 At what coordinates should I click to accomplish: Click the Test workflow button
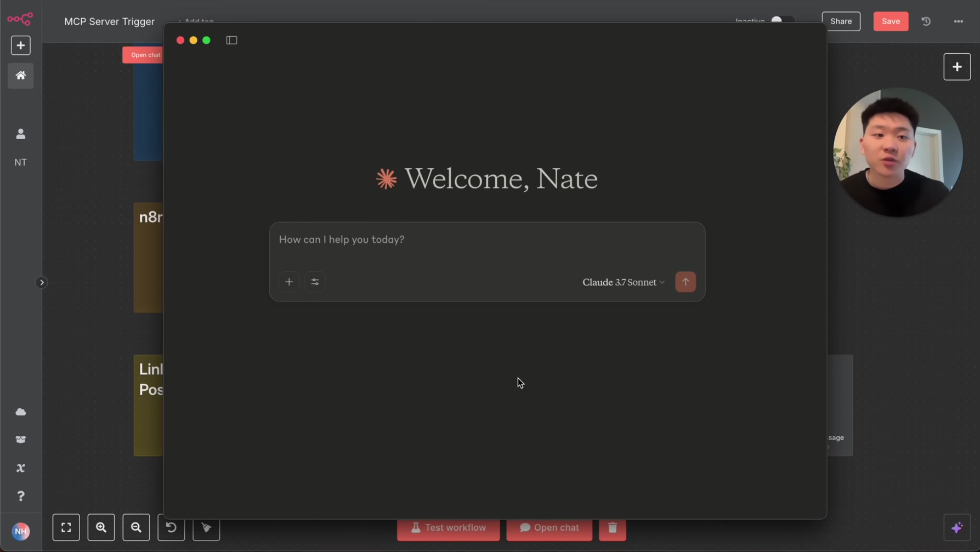449,528
